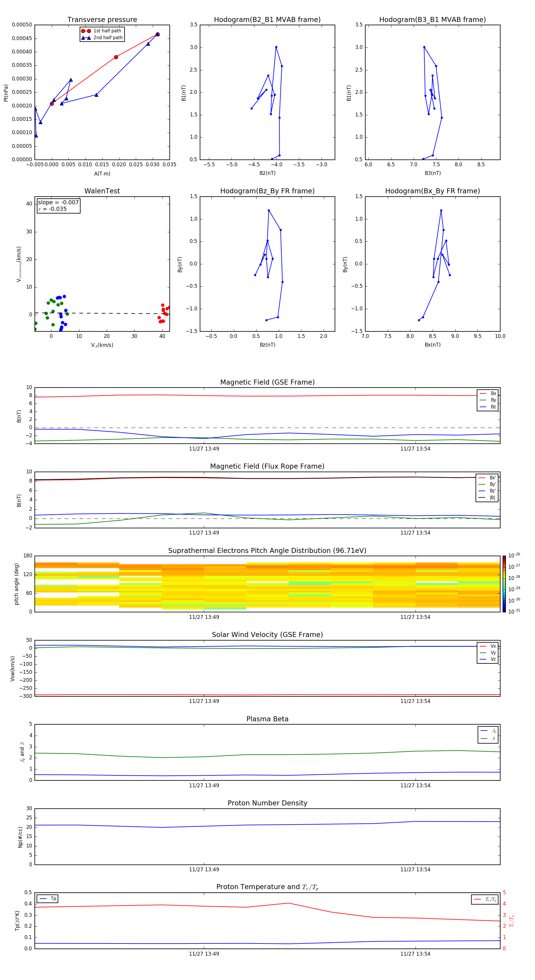Viewport: 535px width, 980px height.
Task: Click the 'Transverse pressure' plot title
Action: pos(102,20)
